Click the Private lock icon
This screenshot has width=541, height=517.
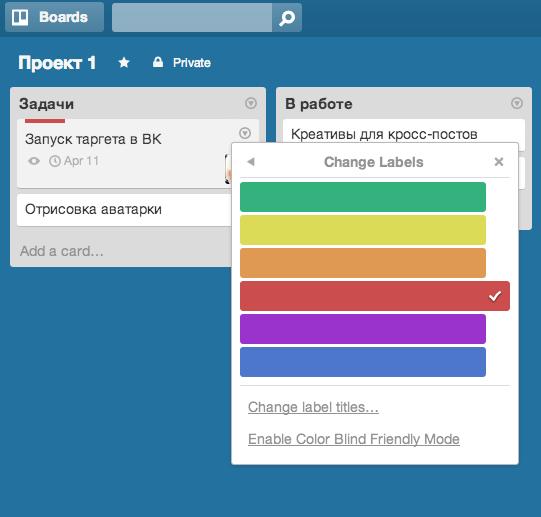158,62
